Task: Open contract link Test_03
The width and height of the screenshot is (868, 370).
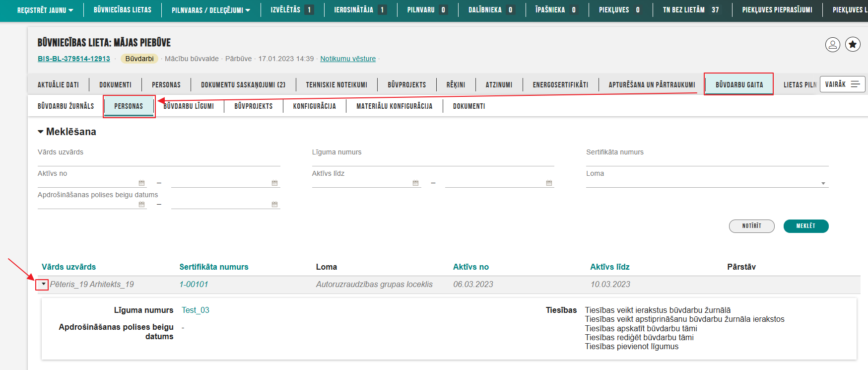Action: coord(196,310)
